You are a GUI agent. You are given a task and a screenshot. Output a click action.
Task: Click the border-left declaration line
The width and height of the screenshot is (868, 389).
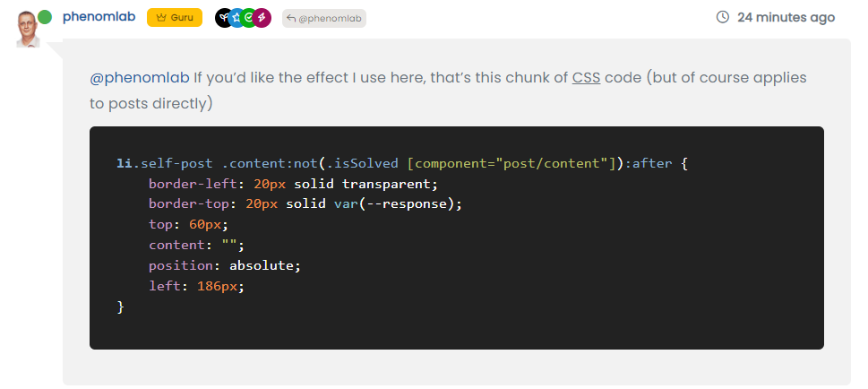[x=292, y=184]
